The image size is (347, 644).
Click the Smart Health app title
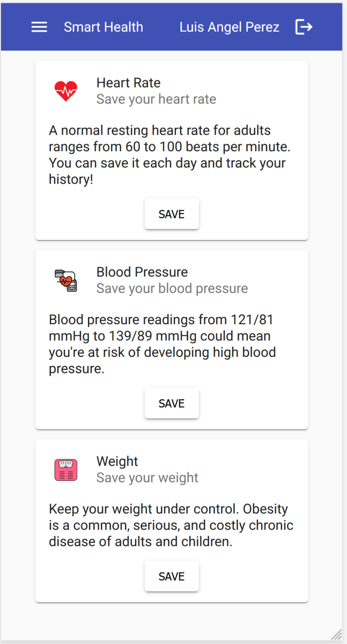click(x=104, y=27)
